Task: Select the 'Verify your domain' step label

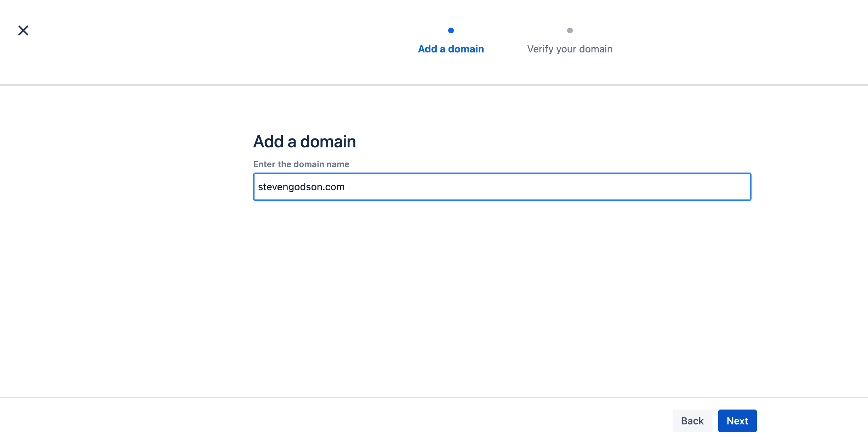Action: 570,49
